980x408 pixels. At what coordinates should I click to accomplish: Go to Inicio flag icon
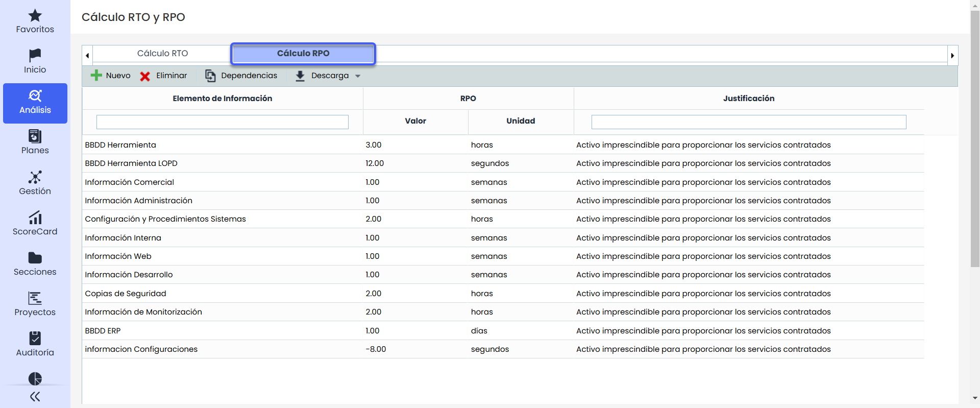pos(35,55)
